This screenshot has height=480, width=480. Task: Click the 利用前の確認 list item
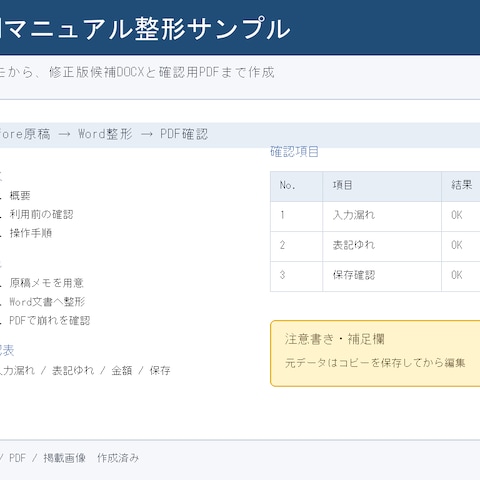[41, 214]
